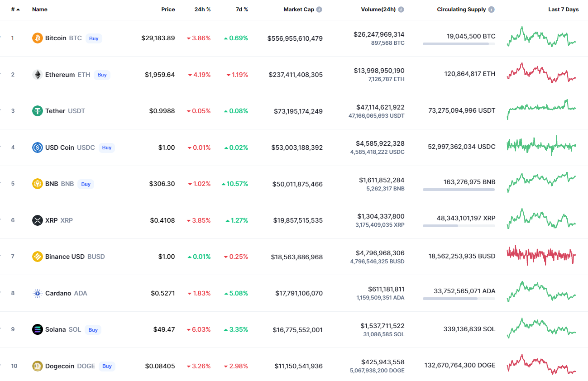588x381 pixels.
Task: Click BNB circulating supply progress bar
Action: pyautogui.click(x=459, y=190)
